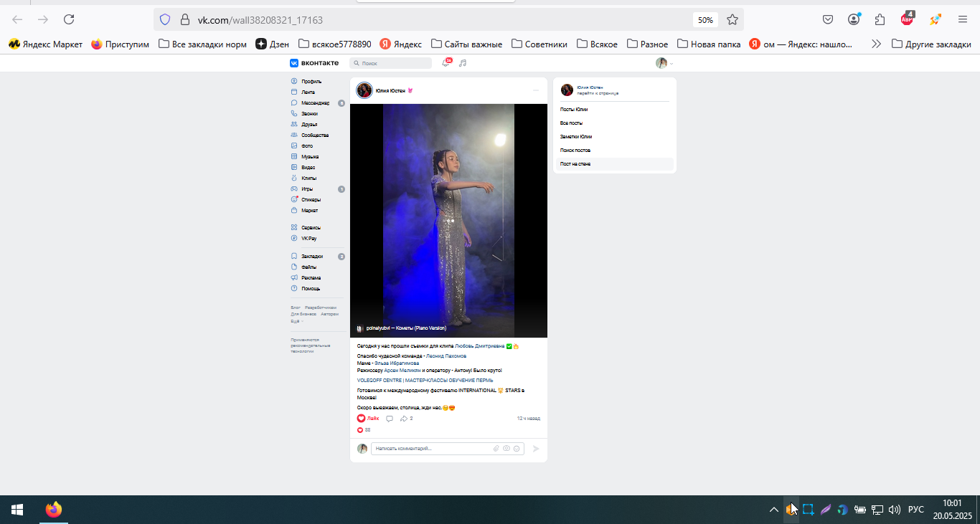The image size is (980, 524).
Task: Open VK notifications bell icon
Action: 446,63
